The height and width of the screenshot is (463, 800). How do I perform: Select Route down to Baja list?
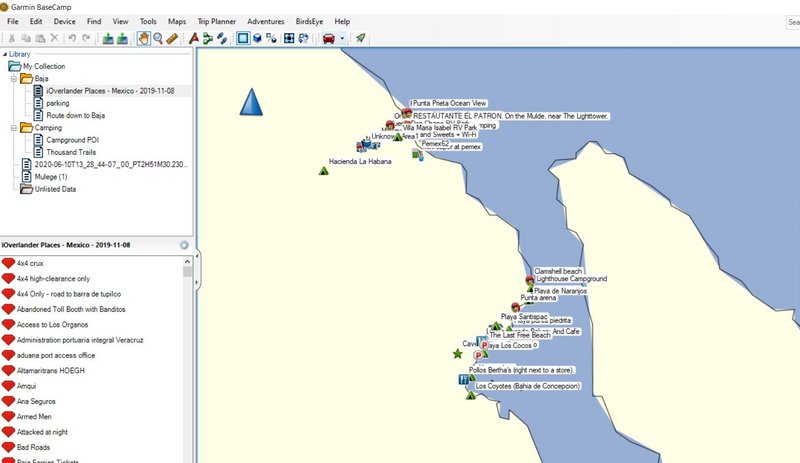76,115
